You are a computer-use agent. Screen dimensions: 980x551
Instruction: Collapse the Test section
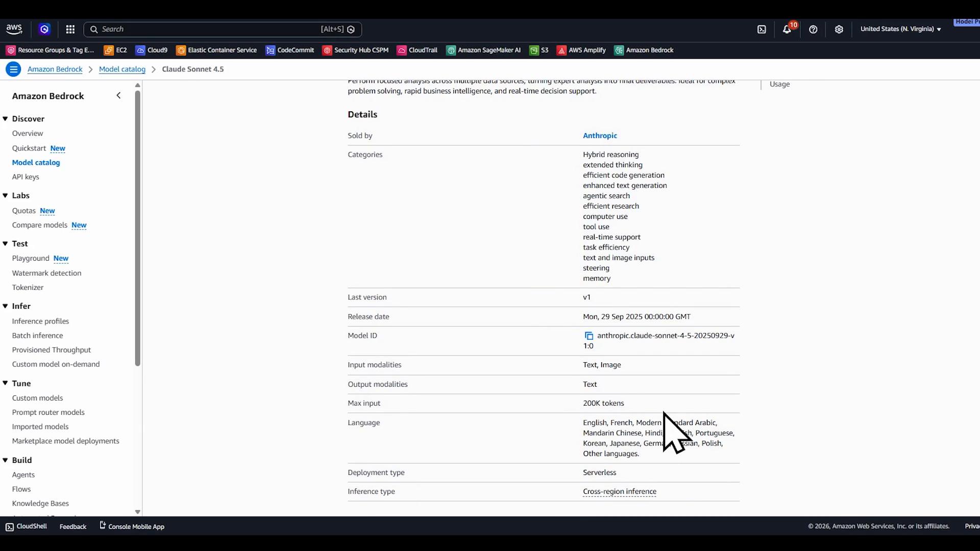(5, 244)
